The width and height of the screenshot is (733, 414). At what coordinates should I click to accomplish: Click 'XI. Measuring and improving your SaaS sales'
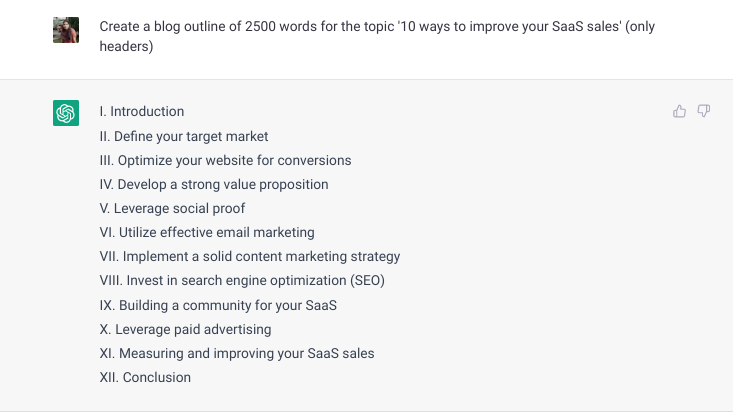point(237,353)
